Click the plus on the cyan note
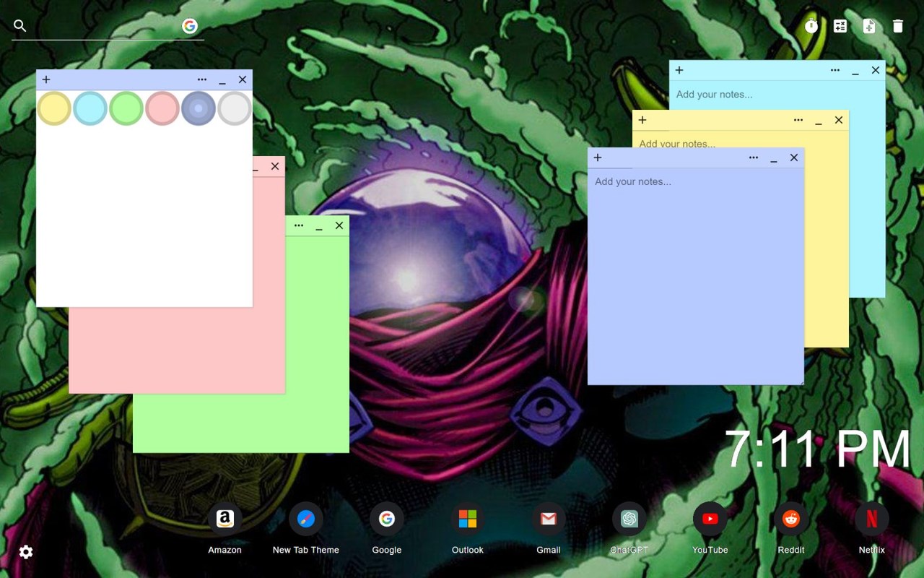This screenshot has width=924, height=578. click(679, 70)
